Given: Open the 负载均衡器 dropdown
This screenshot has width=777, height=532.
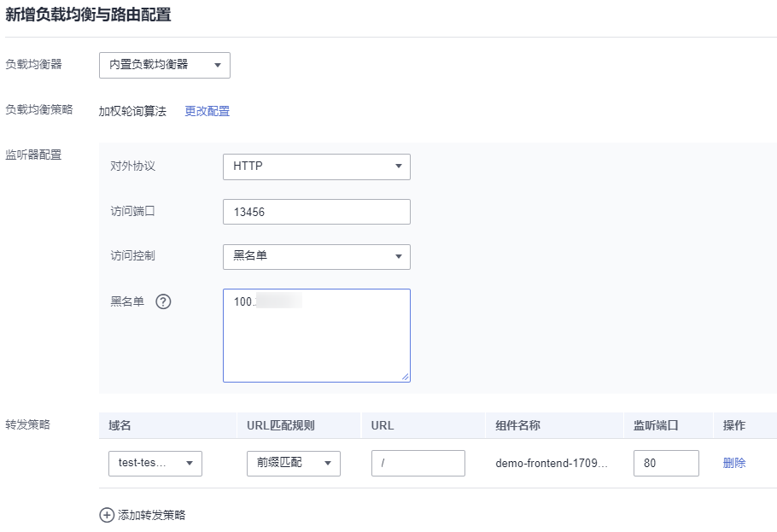Looking at the screenshot, I should (x=165, y=65).
